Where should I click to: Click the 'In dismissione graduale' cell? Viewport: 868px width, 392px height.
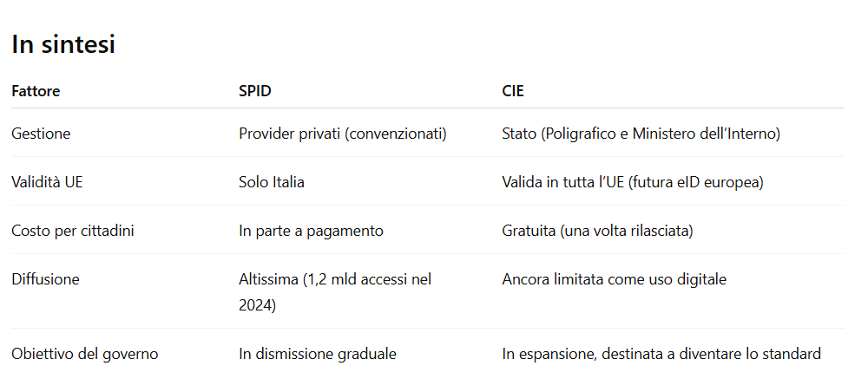click(x=318, y=354)
